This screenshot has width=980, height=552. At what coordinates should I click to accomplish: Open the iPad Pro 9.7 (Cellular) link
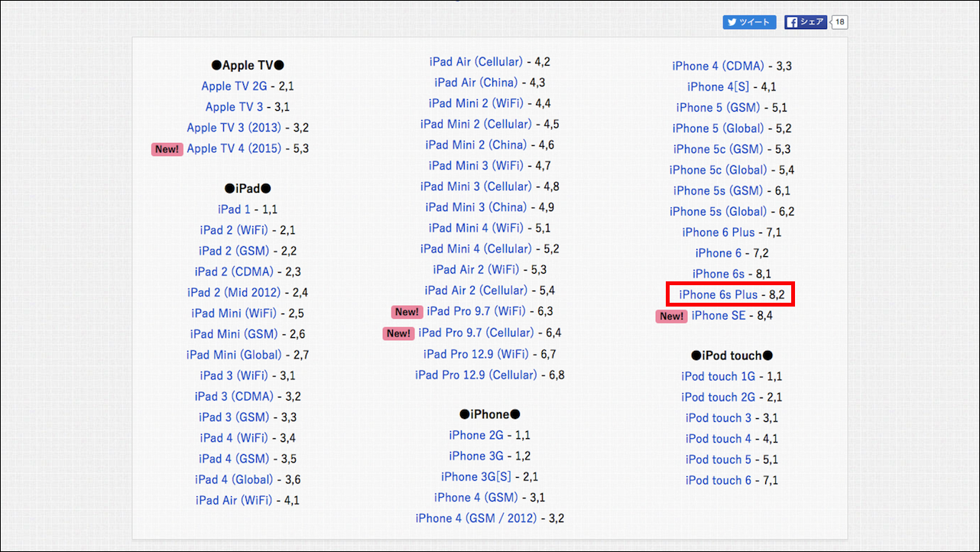click(x=476, y=333)
